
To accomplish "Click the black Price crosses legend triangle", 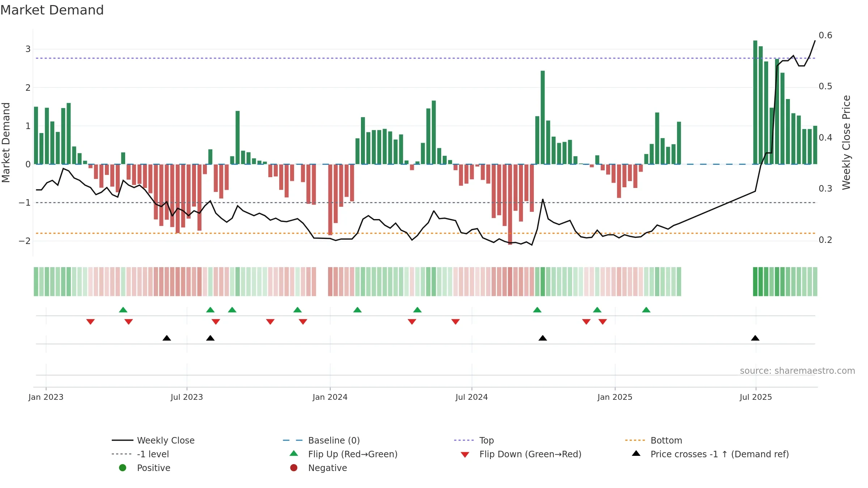I will 636,453.
